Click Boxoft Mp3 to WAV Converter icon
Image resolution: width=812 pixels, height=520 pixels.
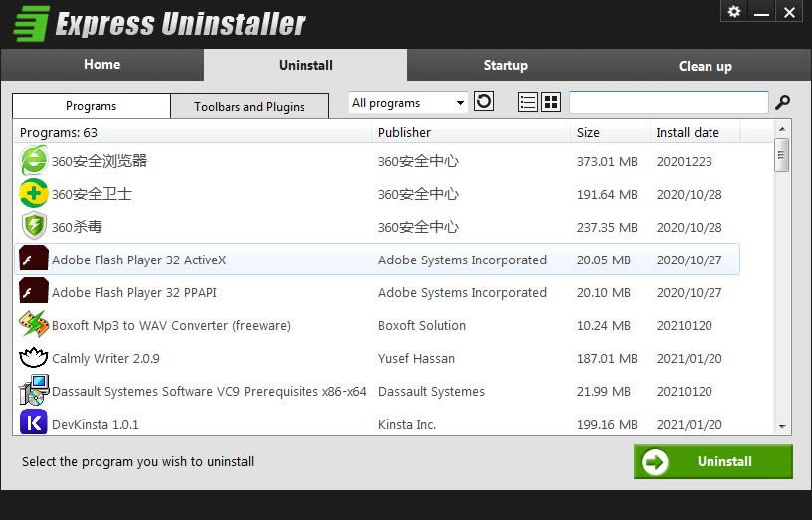[x=34, y=324]
